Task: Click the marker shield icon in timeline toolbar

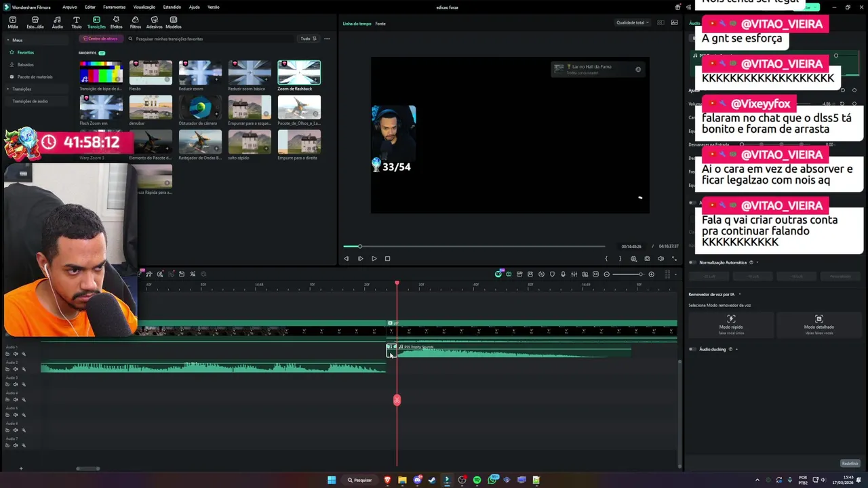Action: [552, 274]
